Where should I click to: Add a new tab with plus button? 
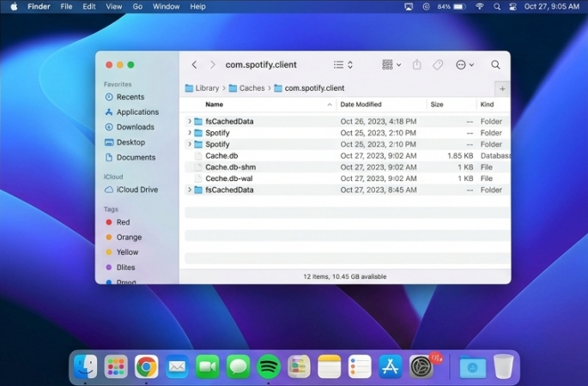pos(502,89)
